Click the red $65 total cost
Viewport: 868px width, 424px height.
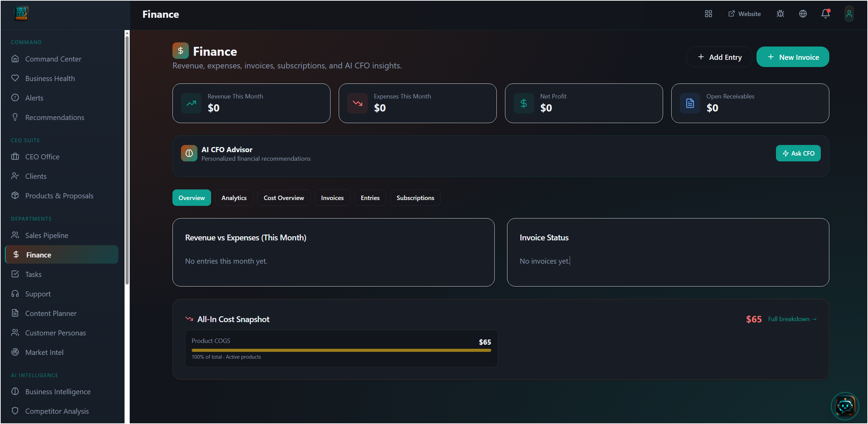coord(754,319)
